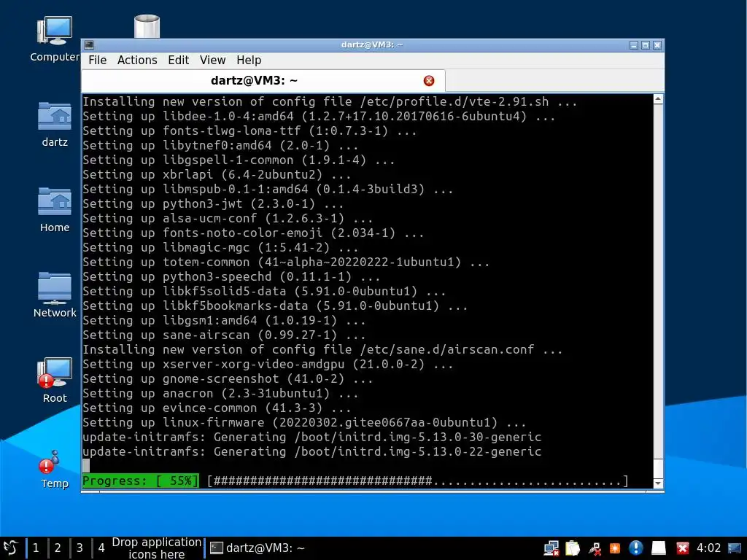Click the scrollbar down arrow in terminal
Image resolution: width=747 pixels, height=560 pixels.
[x=658, y=483]
